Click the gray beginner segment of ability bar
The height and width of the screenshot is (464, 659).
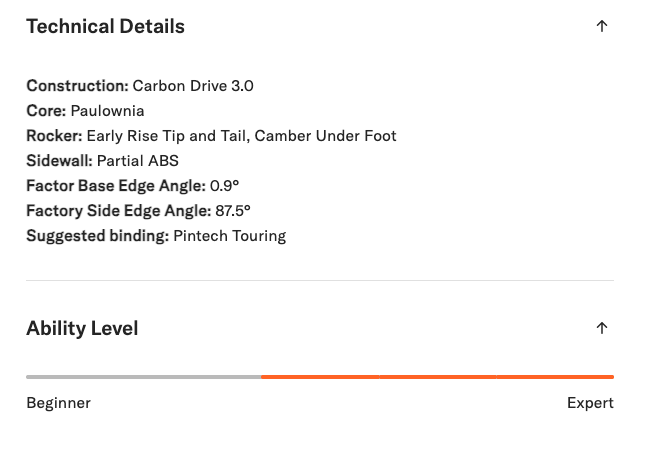coord(143,377)
